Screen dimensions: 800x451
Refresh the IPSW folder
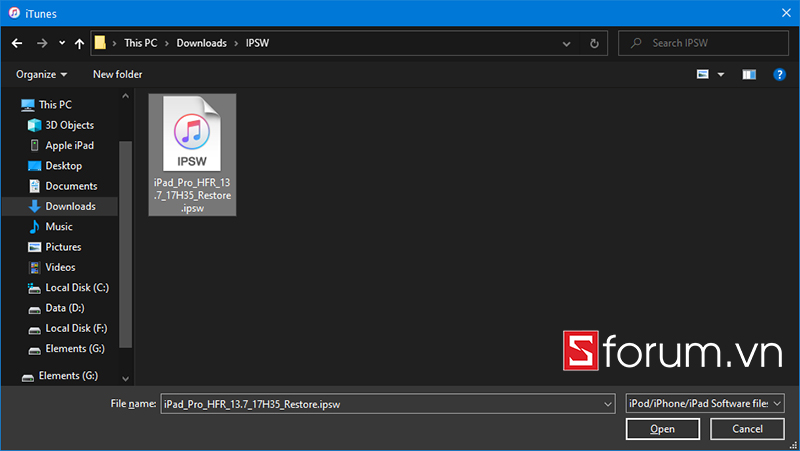pos(594,44)
